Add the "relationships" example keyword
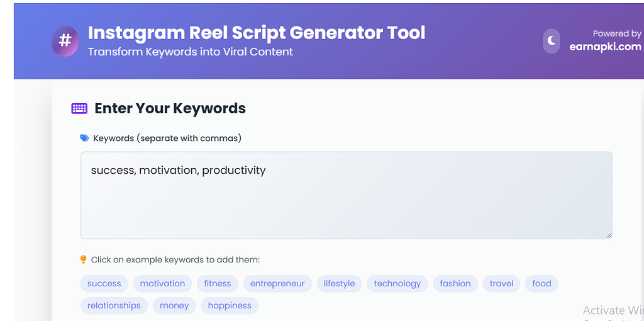 click(x=114, y=305)
